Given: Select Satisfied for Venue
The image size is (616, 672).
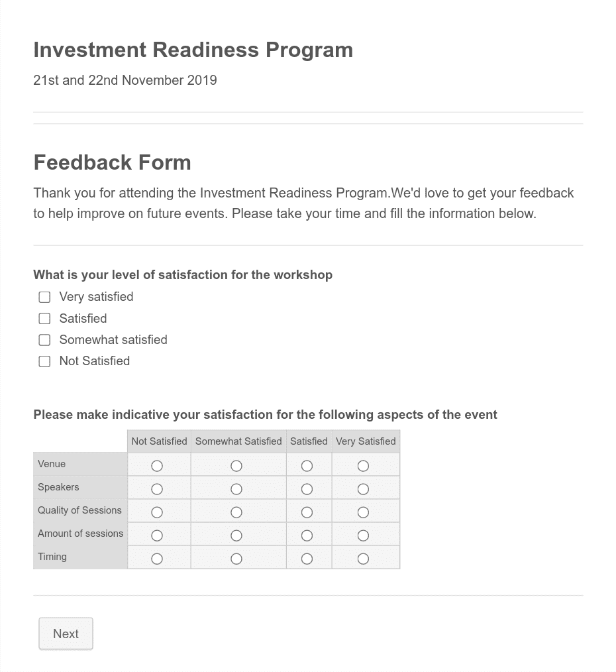Looking at the screenshot, I should 307,465.
